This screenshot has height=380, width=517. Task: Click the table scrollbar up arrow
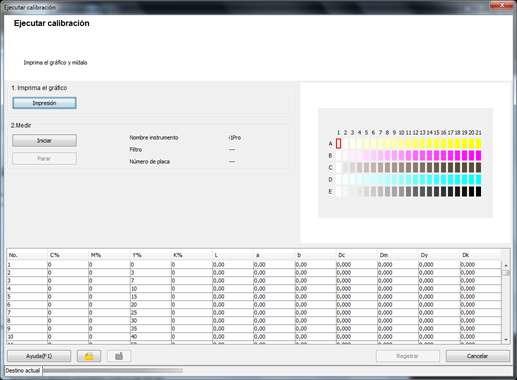coord(506,265)
